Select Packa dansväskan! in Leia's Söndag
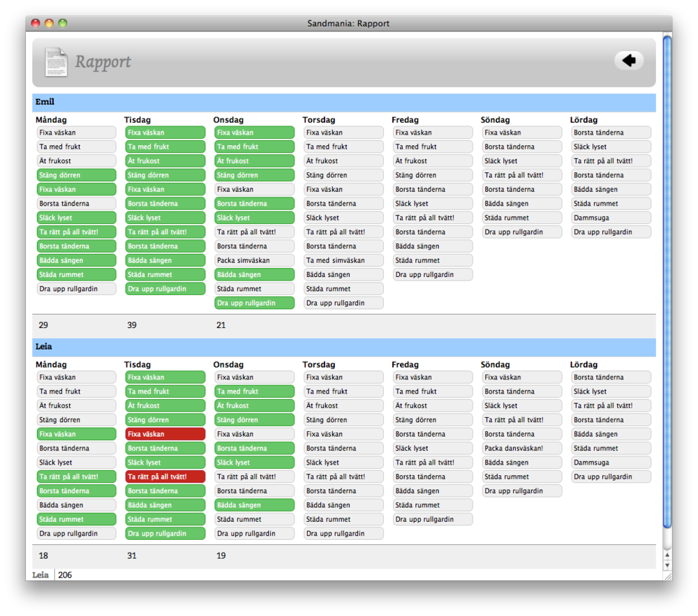 (x=521, y=449)
